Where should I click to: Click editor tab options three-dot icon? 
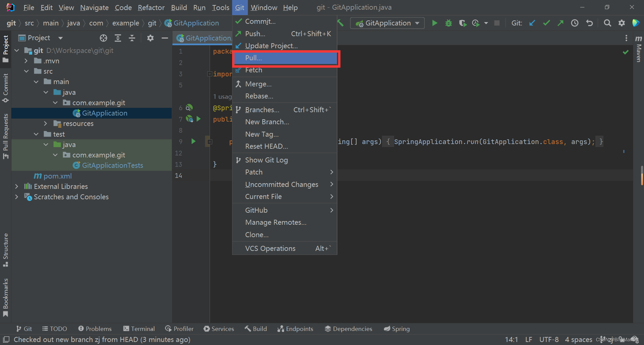626,38
